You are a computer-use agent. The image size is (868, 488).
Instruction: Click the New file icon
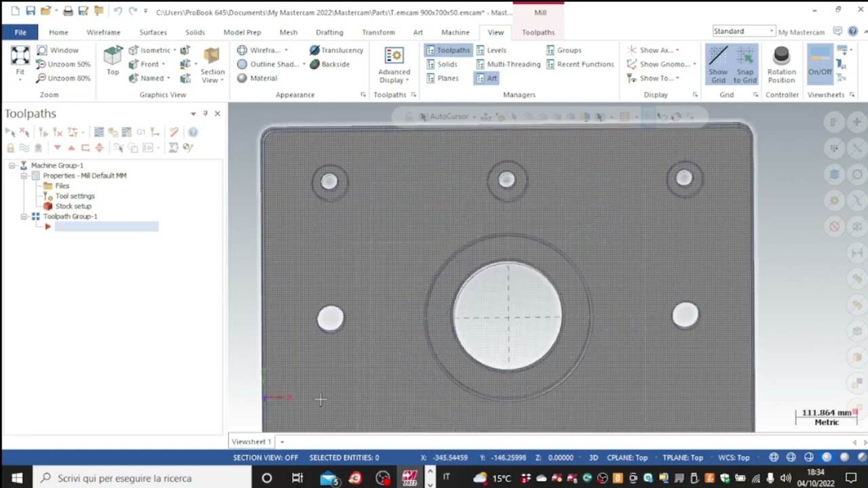[x=15, y=12]
